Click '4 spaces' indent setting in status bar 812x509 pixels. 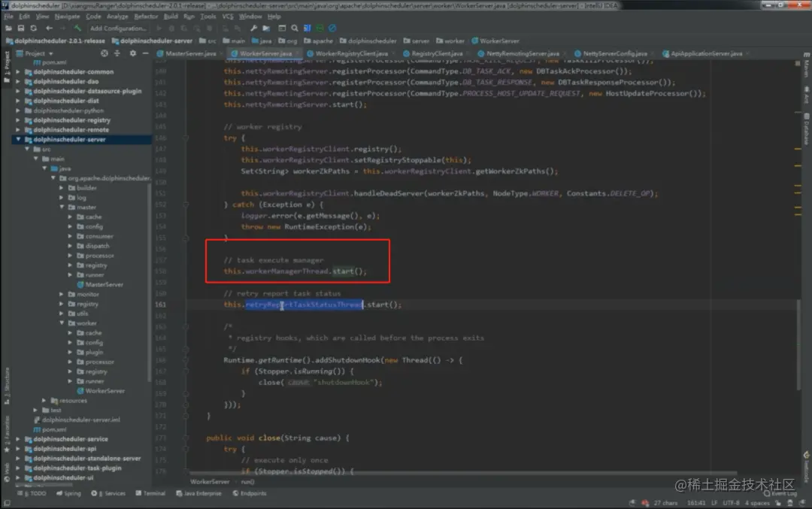pos(757,503)
